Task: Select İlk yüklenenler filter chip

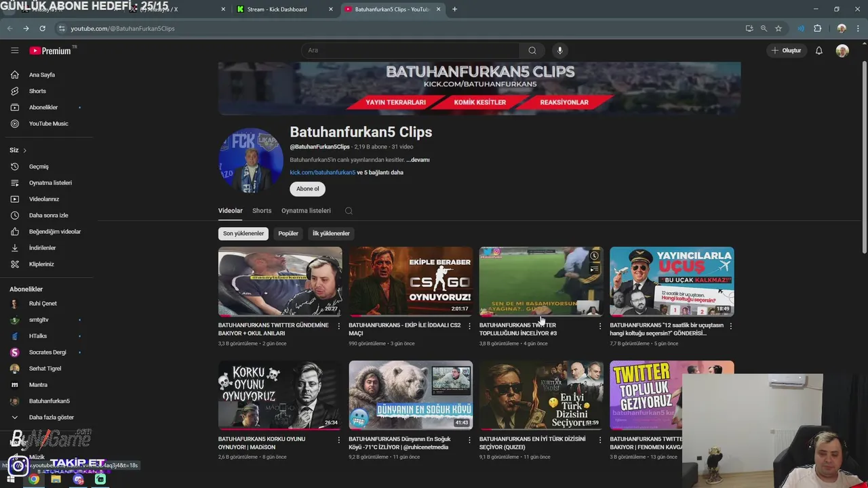Action: click(x=331, y=233)
